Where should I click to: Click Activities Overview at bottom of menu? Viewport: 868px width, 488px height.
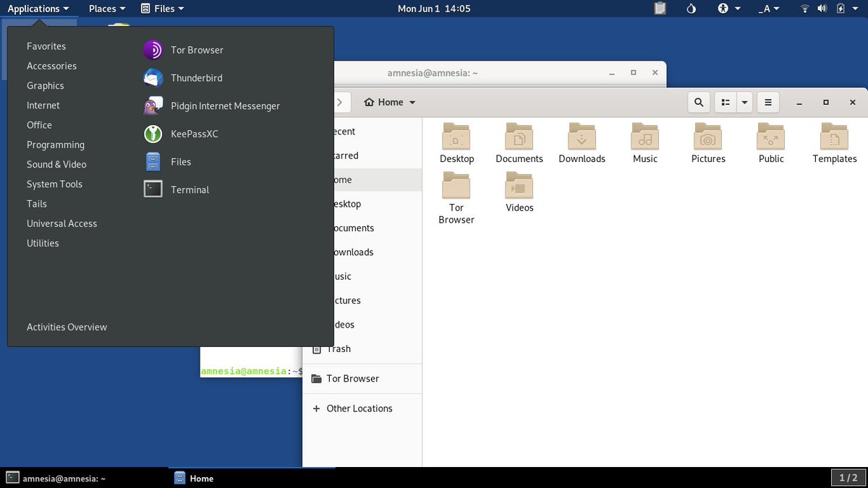[x=67, y=327]
